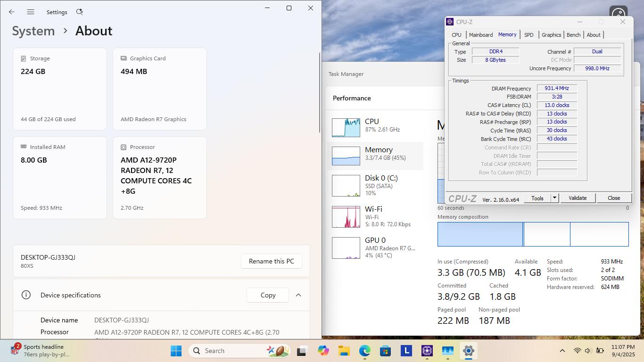Viewport: 644px width, 362px height.
Task: Open the volume speaker tray icon
Action: coord(588,351)
